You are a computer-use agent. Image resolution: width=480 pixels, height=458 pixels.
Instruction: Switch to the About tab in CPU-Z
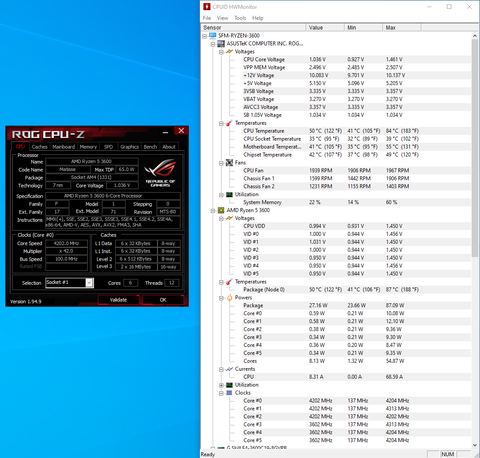169,147
